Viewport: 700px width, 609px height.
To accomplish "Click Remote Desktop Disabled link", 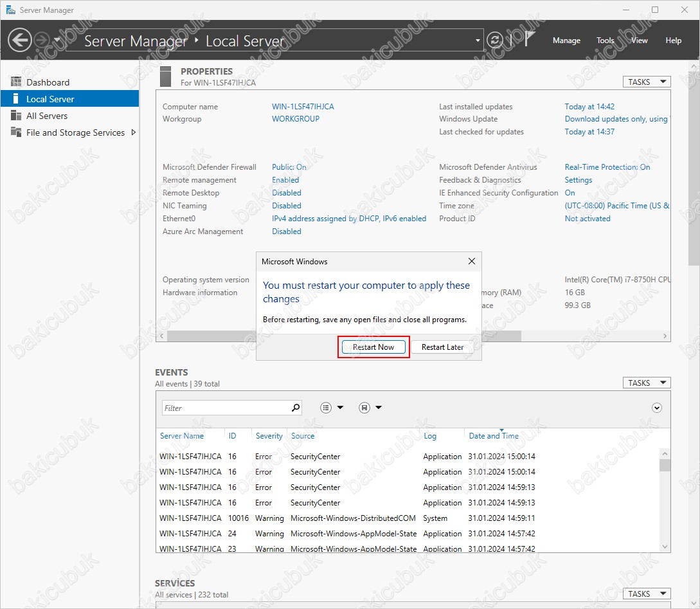I will tap(286, 193).
